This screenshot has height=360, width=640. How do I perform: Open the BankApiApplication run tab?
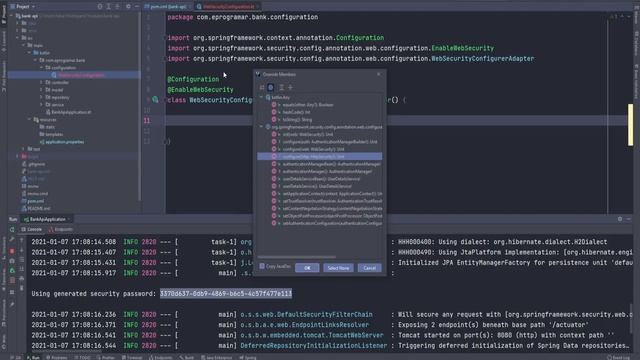(x=47, y=219)
